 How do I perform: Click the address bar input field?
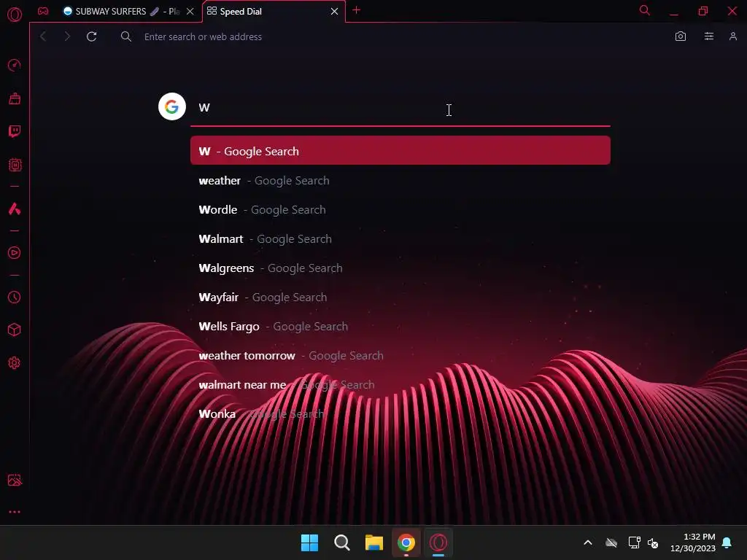pyautogui.click(x=391, y=36)
